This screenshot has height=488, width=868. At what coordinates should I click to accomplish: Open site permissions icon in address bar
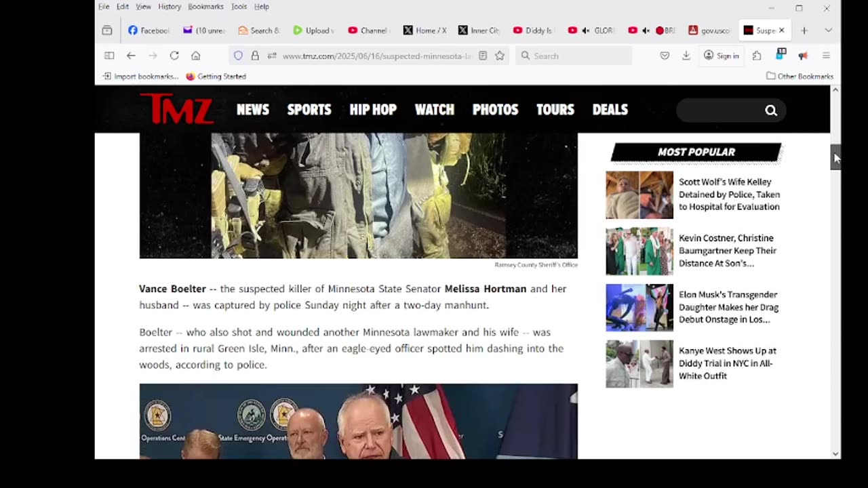(x=271, y=56)
